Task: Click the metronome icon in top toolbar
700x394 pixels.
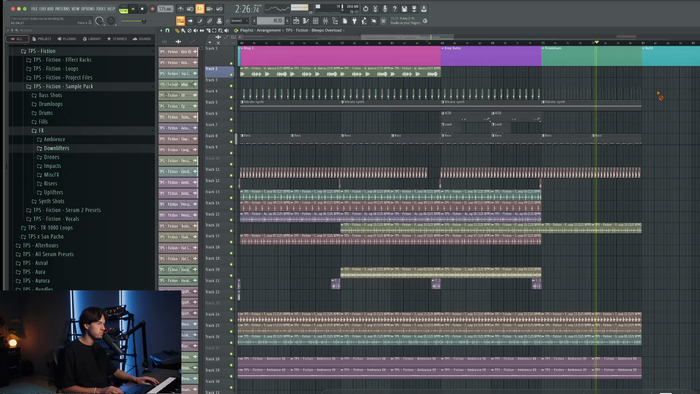Action: tap(180, 8)
